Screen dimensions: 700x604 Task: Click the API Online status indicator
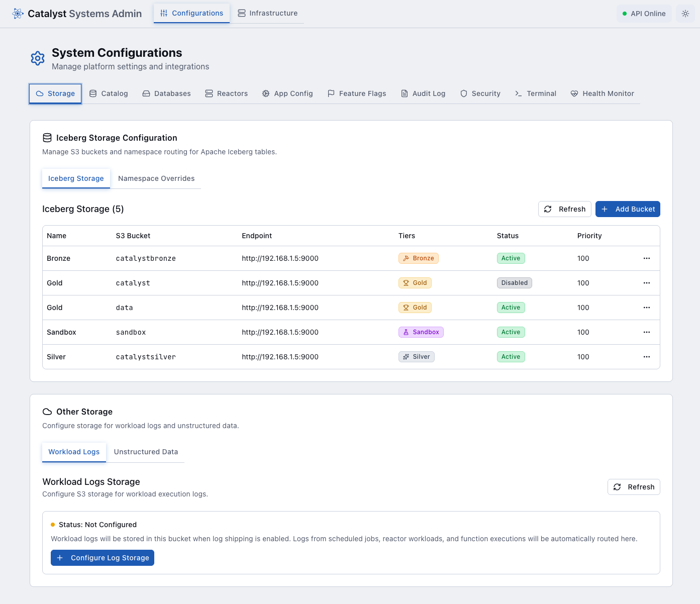click(644, 14)
